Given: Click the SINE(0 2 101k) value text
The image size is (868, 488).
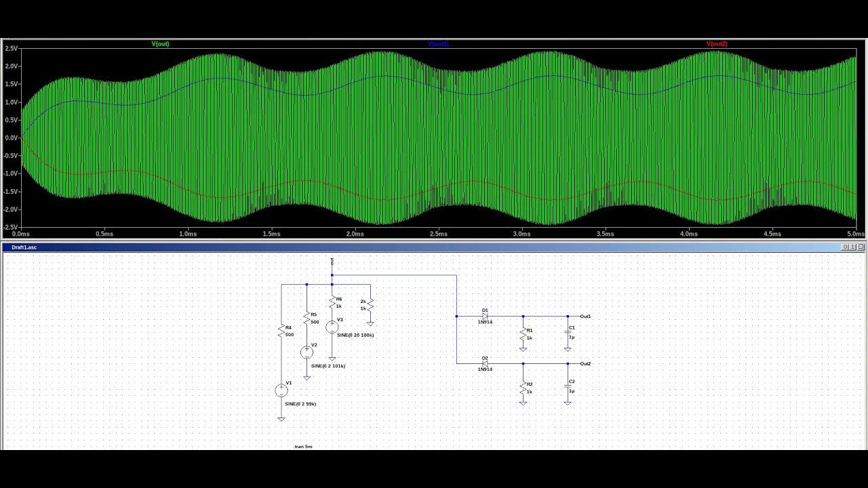Looking at the screenshot, I should pyautogui.click(x=328, y=366).
